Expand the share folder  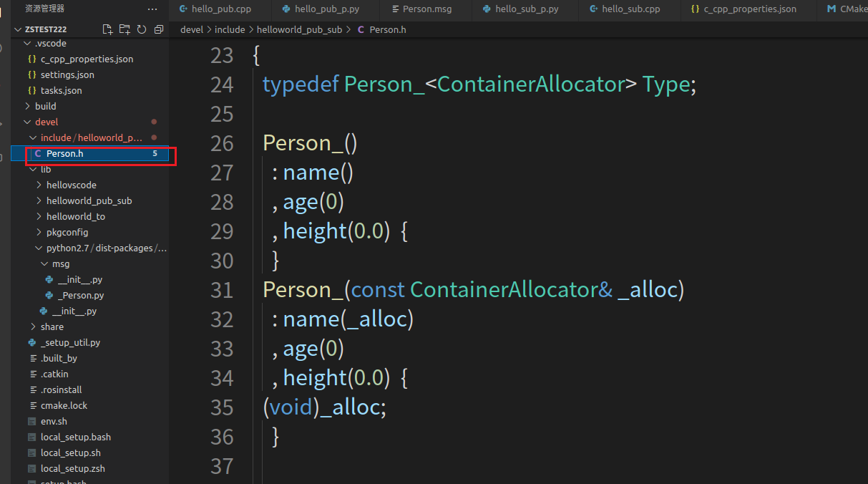[52, 326]
